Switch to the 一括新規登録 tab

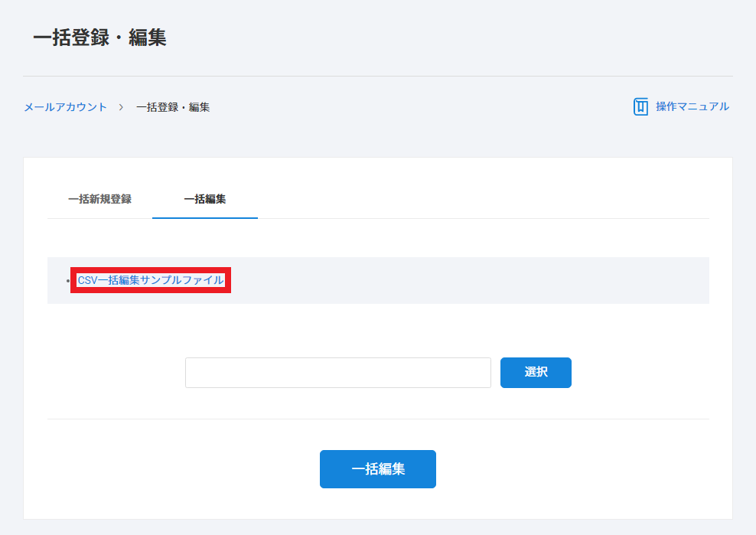click(x=99, y=199)
